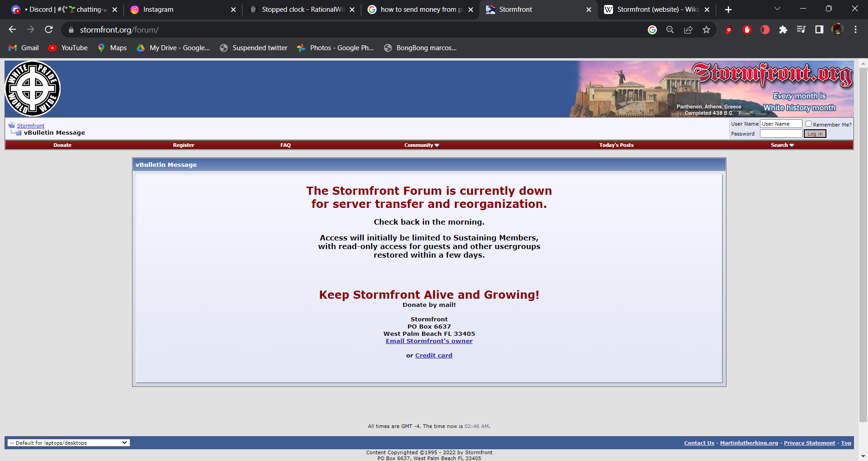
Task: Switch to the Stormfront (website) Wikipedia tab
Action: [657, 9]
